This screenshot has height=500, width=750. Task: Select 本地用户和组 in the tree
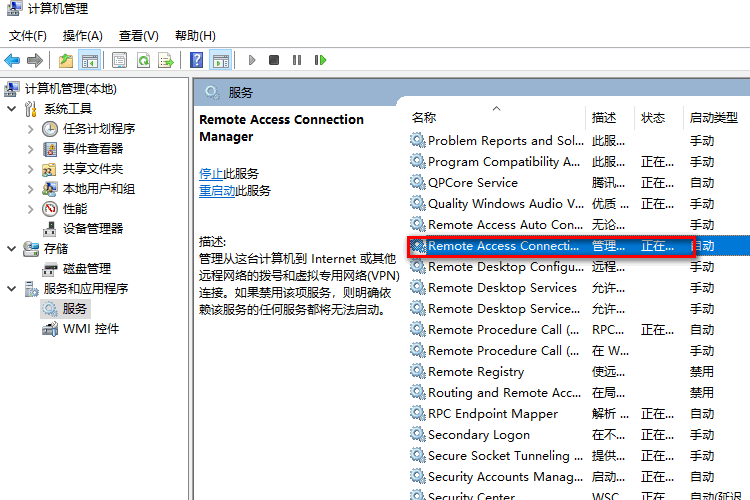click(99, 189)
